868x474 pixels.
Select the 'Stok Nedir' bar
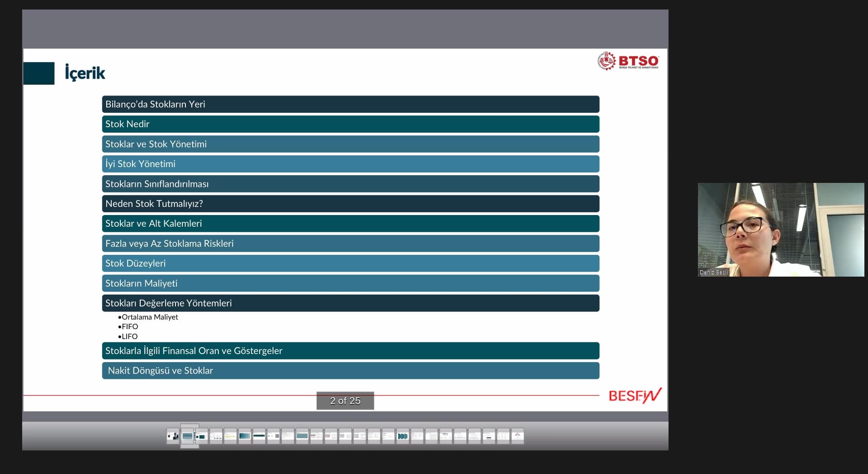pos(351,124)
